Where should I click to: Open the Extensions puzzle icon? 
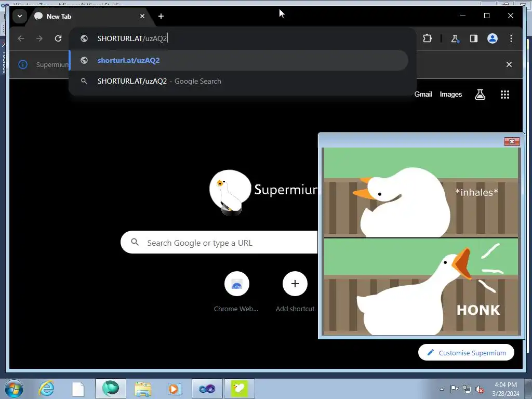[x=427, y=38]
